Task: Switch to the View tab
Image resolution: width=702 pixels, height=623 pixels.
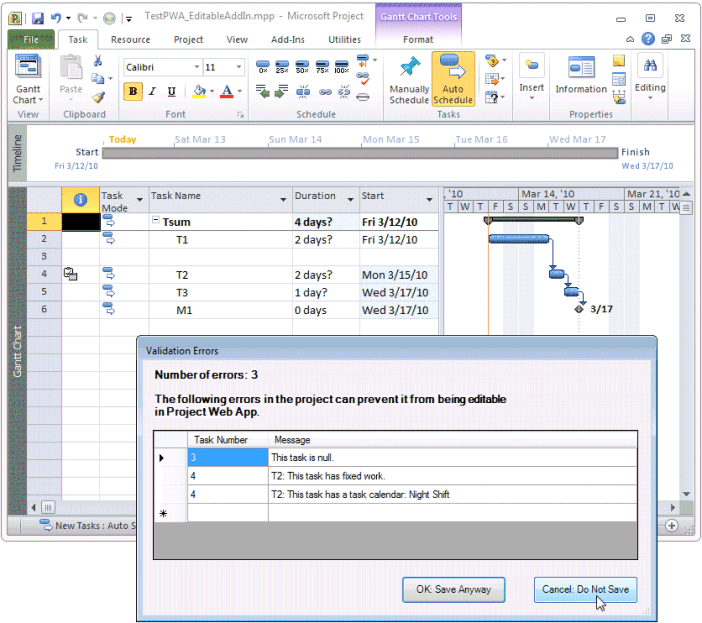Action: coord(237,40)
